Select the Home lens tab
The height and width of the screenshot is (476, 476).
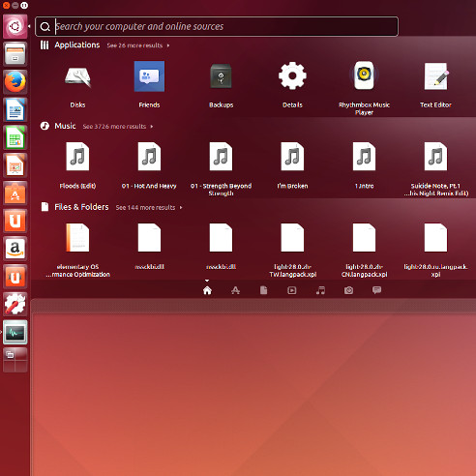207,290
